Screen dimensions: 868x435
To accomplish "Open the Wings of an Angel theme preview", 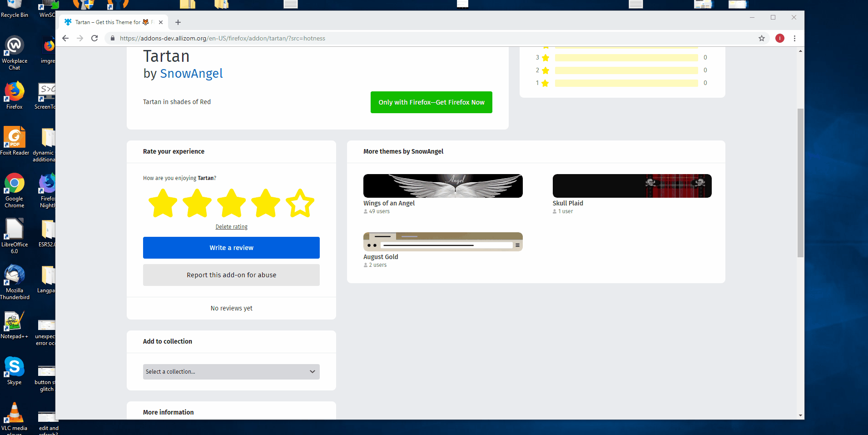I will coord(443,186).
